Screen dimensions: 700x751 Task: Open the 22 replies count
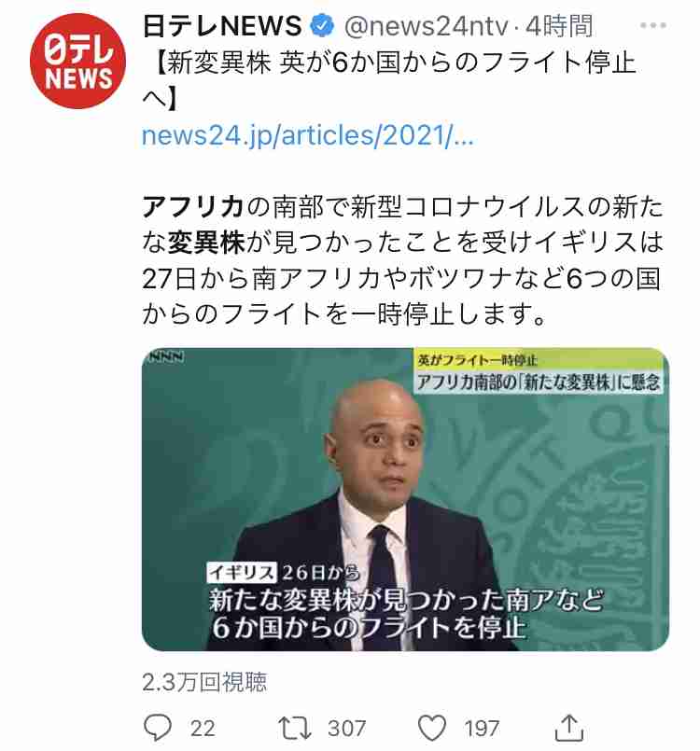[x=203, y=728]
